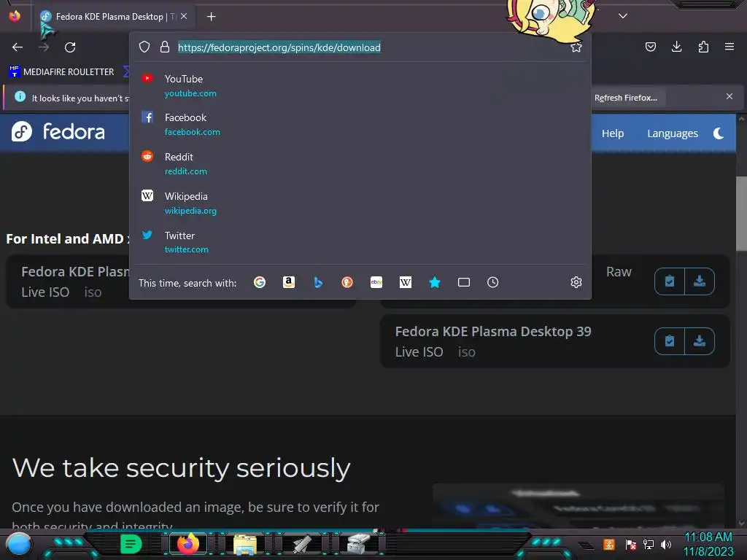Click the Fedora logo link

point(58,131)
